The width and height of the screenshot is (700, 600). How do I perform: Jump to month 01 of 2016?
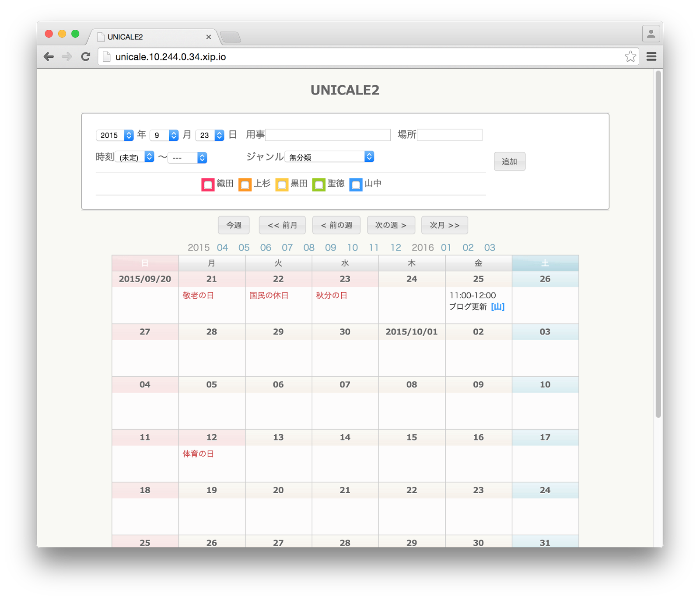(446, 248)
